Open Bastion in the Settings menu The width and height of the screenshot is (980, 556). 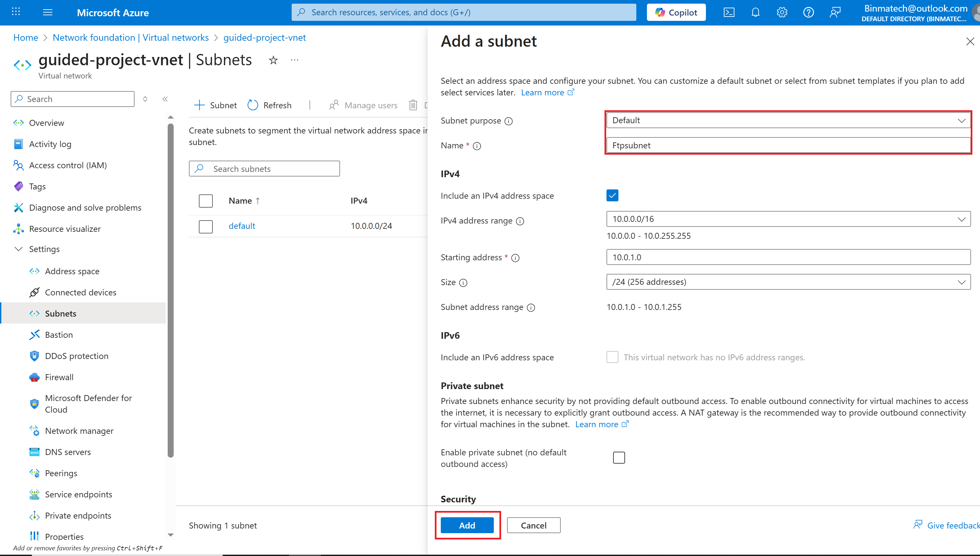(59, 334)
